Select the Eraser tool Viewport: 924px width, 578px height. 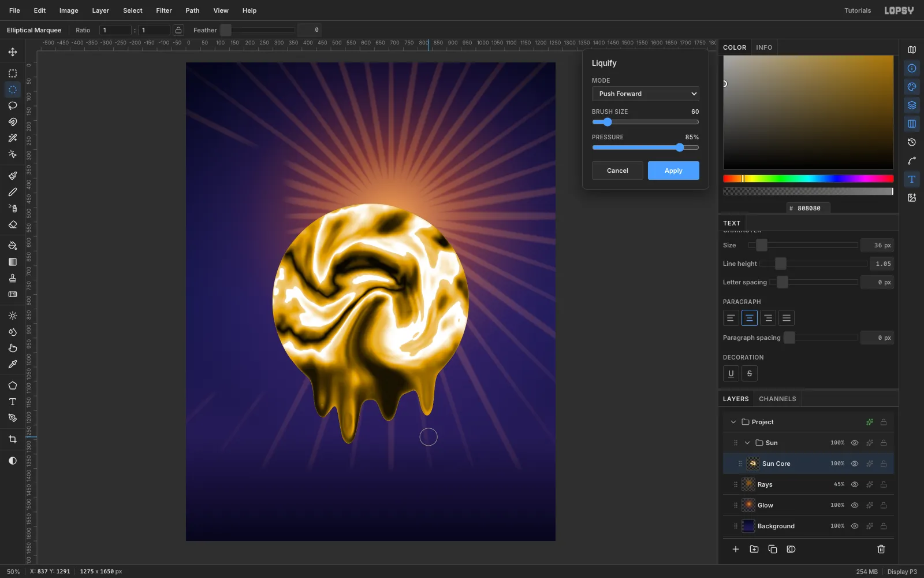pyautogui.click(x=13, y=224)
